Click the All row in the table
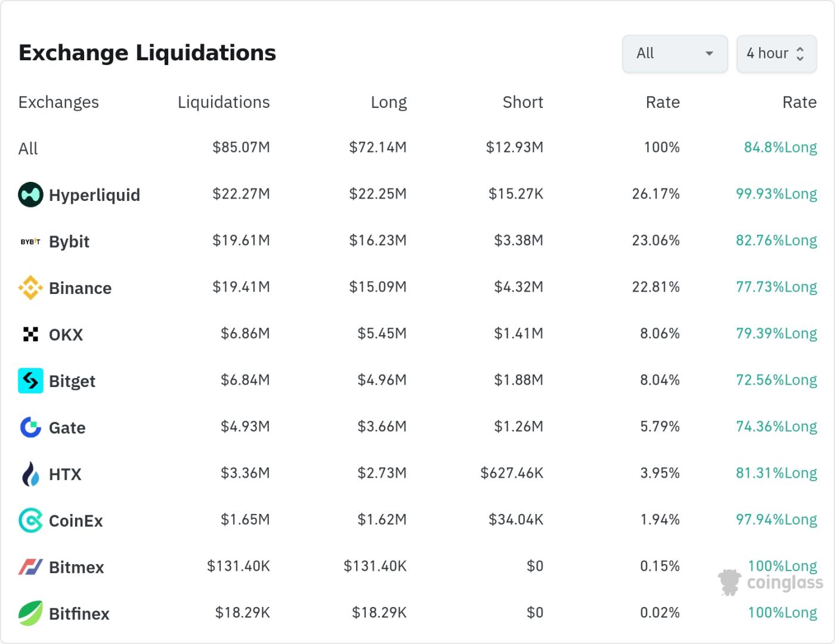The width and height of the screenshot is (835, 644). click(x=28, y=148)
